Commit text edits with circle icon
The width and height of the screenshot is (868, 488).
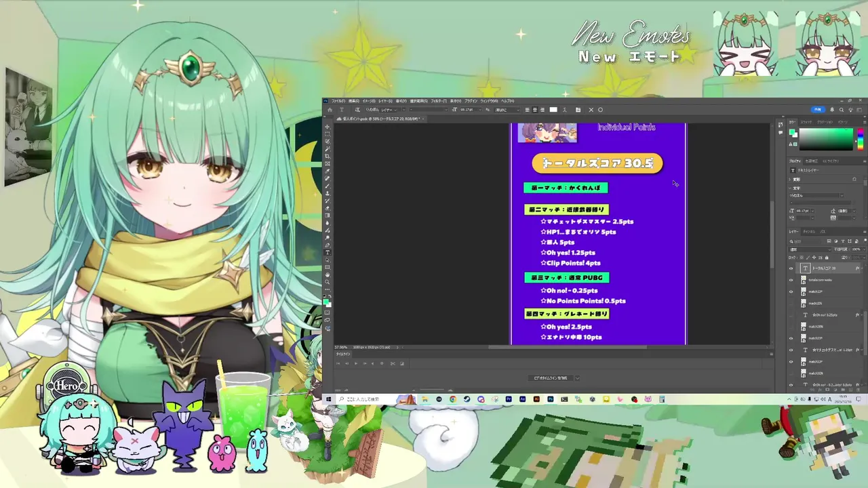coord(600,110)
